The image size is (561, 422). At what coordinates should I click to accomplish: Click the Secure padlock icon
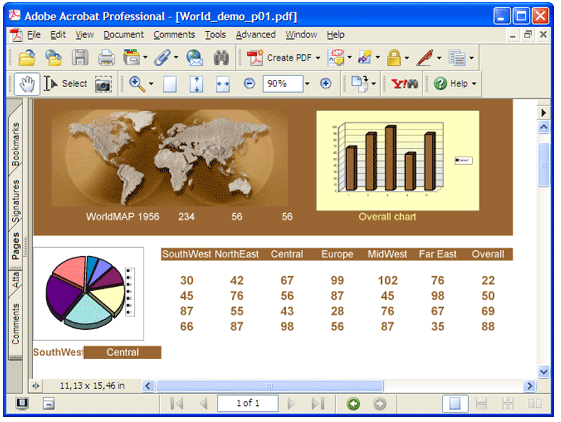[394, 58]
